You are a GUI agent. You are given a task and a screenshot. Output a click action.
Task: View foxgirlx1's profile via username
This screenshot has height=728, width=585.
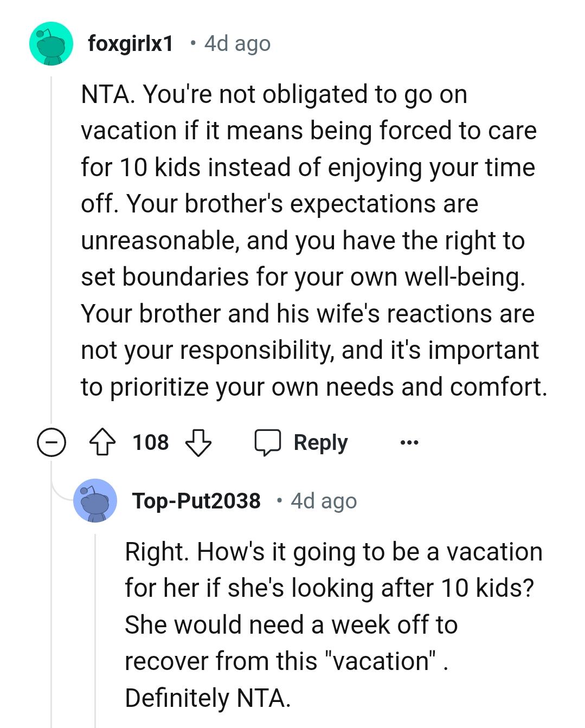pyautogui.click(x=131, y=43)
